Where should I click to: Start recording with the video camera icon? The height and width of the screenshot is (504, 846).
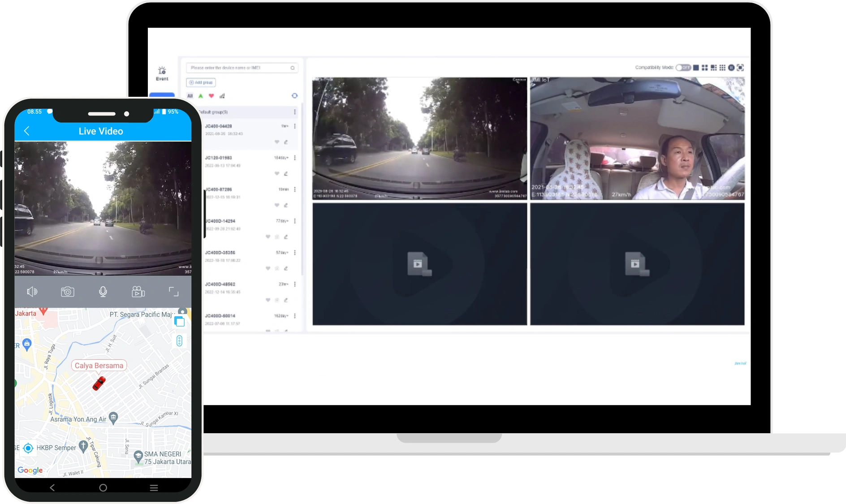tap(138, 292)
